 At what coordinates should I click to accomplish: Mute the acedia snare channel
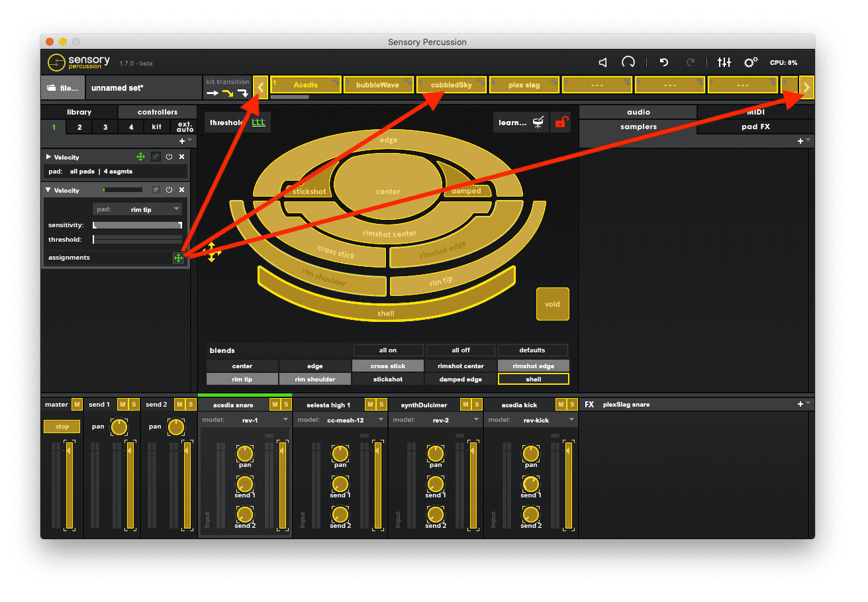(x=275, y=405)
